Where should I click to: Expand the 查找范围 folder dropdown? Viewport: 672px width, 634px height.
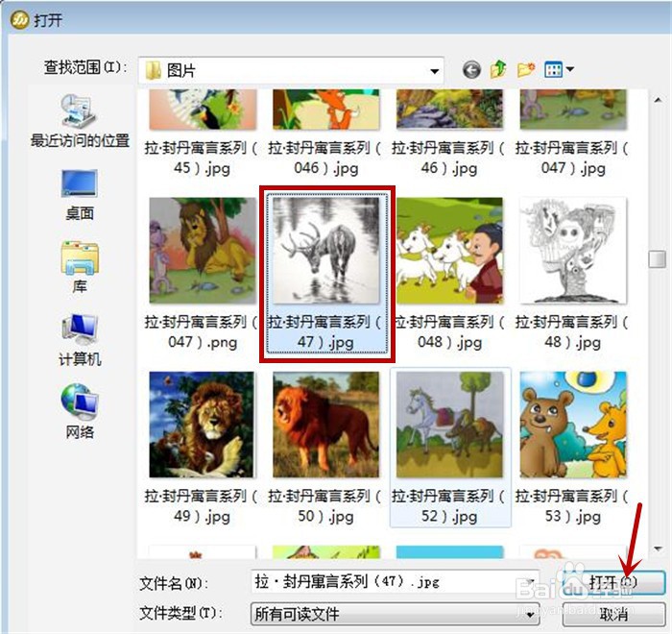[434, 71]
